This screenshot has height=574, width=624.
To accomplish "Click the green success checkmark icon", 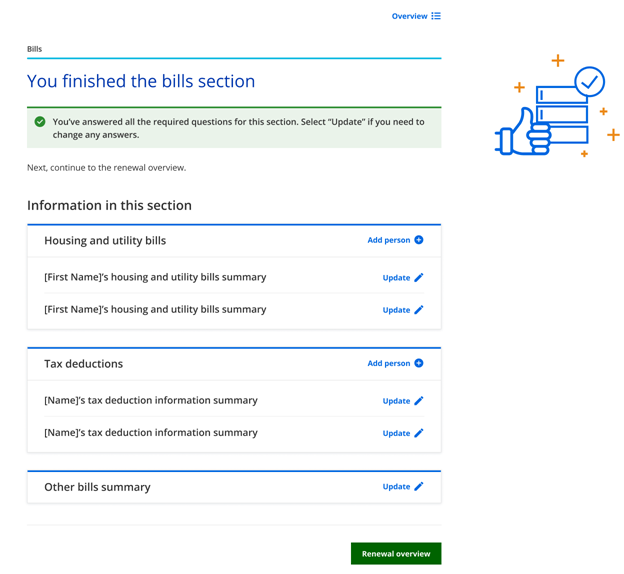I will (40, 122).
